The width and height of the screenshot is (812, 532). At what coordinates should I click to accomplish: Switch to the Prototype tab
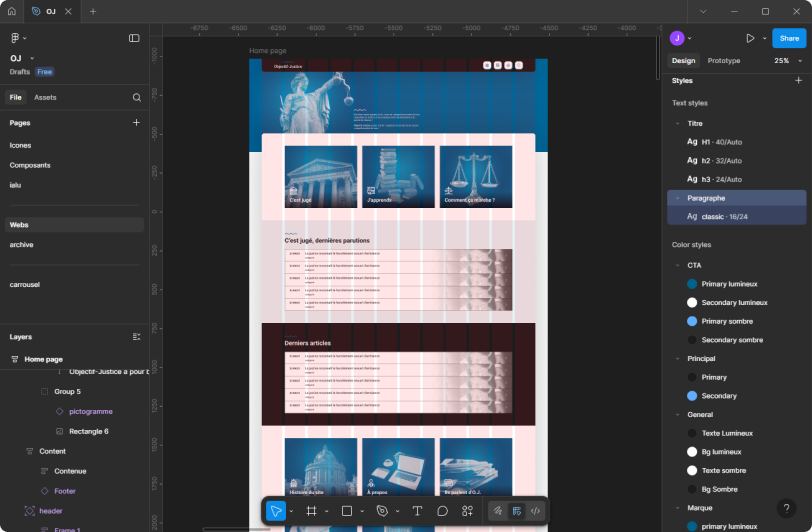pyautogui.click(x=723, y=61)
